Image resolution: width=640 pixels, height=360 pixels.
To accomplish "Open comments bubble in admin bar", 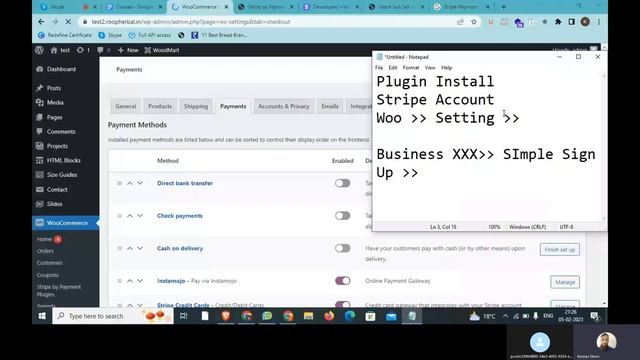I will click(103, 50).
